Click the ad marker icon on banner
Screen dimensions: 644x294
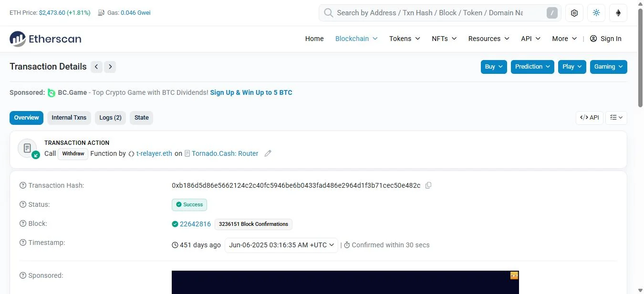click(x=514, y=275)
